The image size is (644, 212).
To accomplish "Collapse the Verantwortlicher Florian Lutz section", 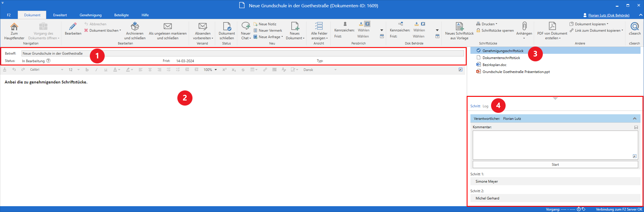I will [x=634, y=119].
